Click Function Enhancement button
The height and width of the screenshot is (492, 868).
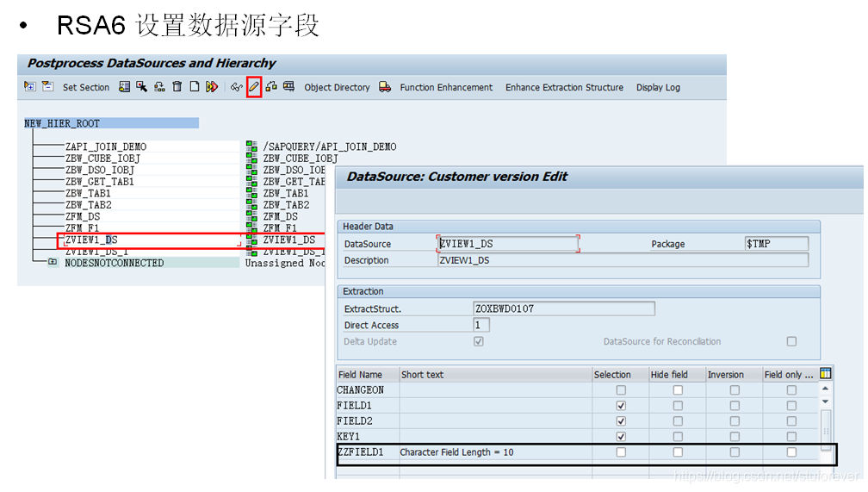446,88
